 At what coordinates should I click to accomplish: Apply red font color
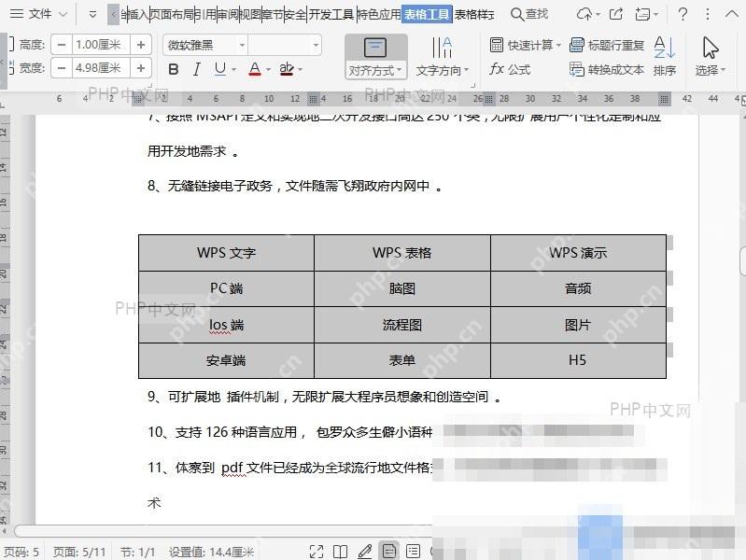(x=255, y=69)
